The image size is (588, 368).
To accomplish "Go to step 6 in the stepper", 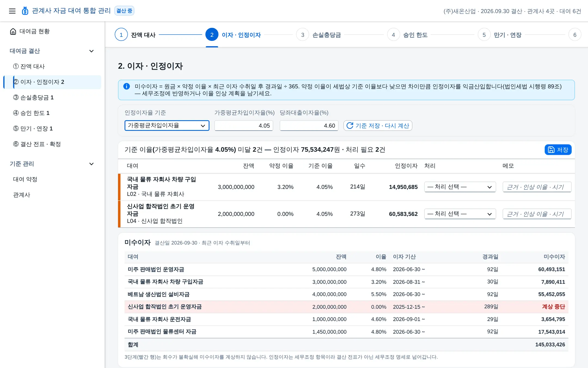I will [575, 35].
